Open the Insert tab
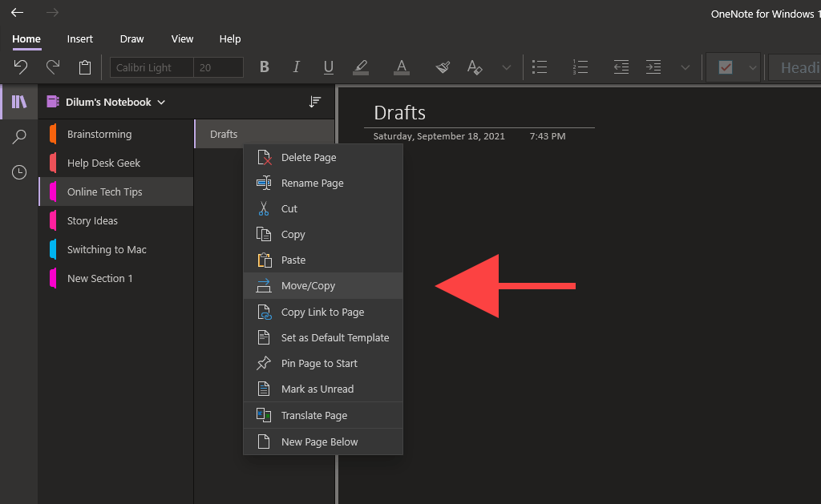Viewport: 821px width, 504px height. tap(79, 38)
